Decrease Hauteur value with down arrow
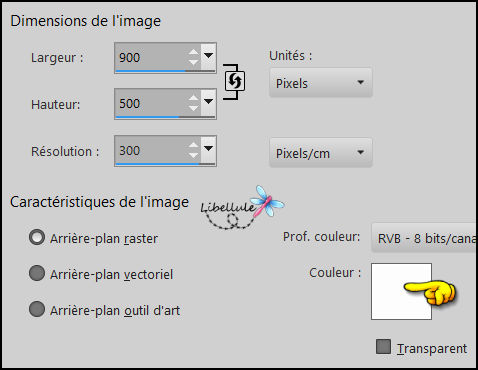 point(193,108)
